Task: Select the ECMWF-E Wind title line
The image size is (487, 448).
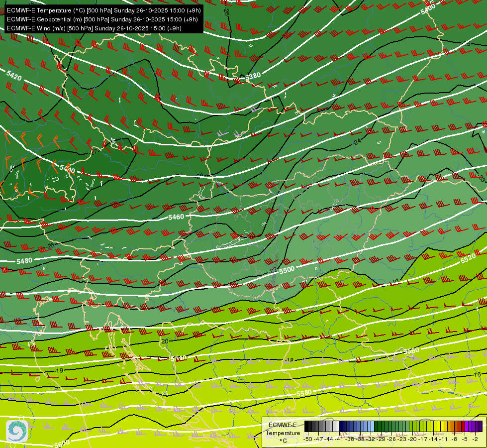Action: tap(94, 28)
